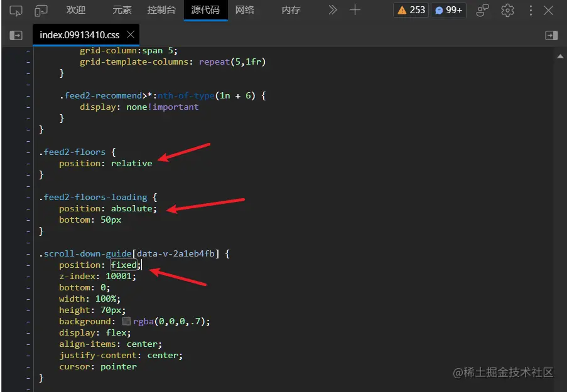
Task: Click the '.scroll-down-guide' selector
Action: click(85, 253)
